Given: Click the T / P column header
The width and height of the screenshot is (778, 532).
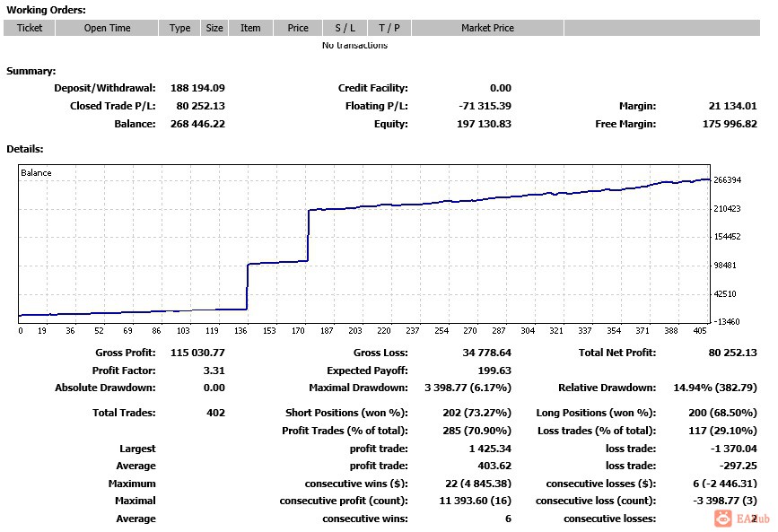Looking at the screenshot, I should tap(389, 28).
